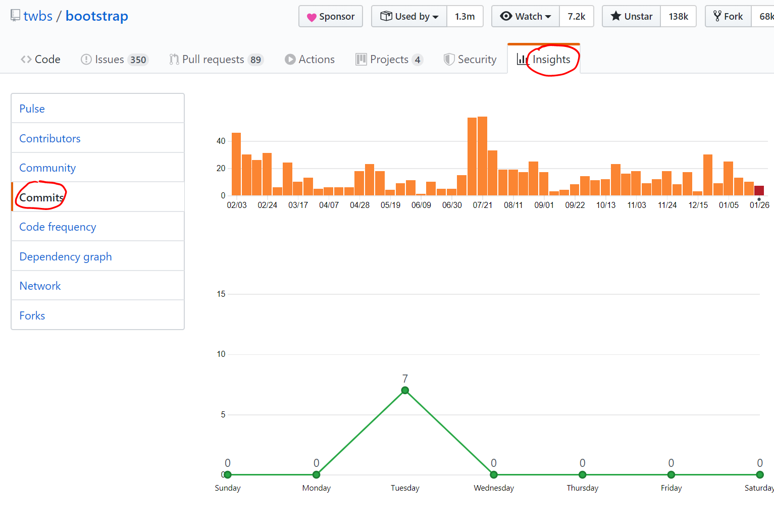View the 7.2k watchers count
774x532 pixels.
coord(577,16)
